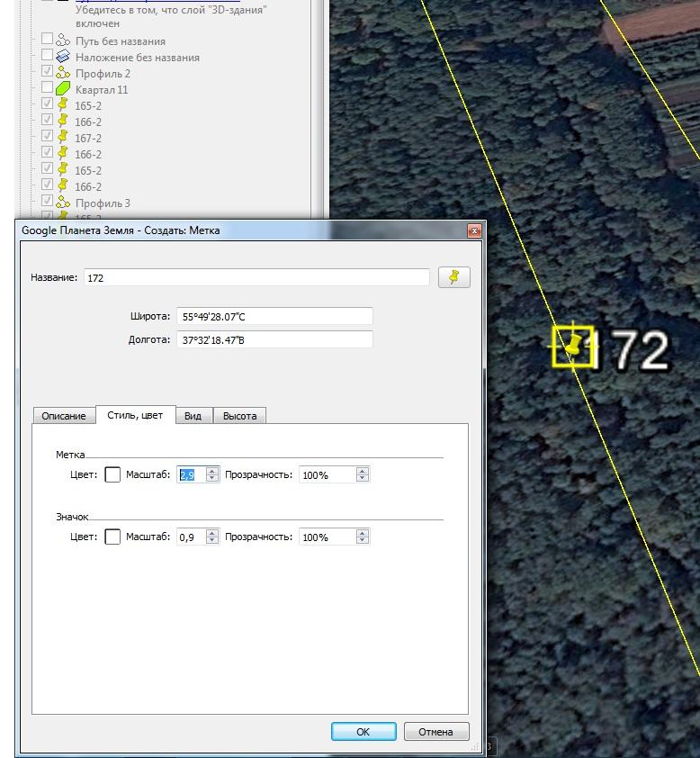
Task: Click the Отмена button
Action: [435, 732]
